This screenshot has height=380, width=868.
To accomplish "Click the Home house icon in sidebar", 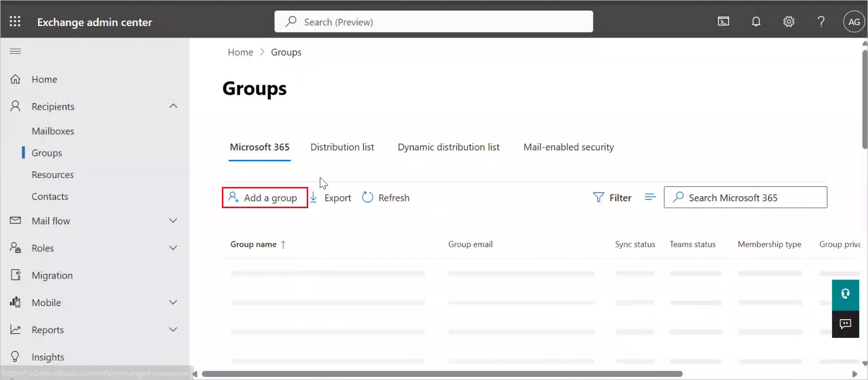I will 15,79.
